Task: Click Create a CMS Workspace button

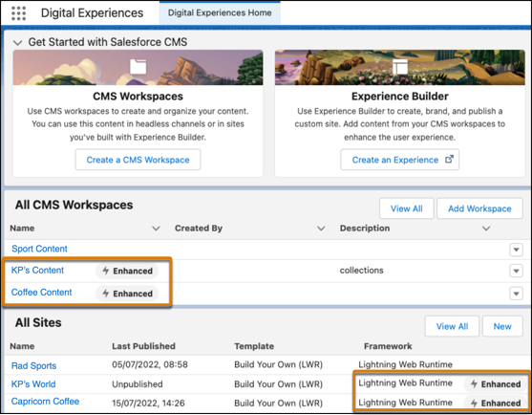Action: (138, 160)
